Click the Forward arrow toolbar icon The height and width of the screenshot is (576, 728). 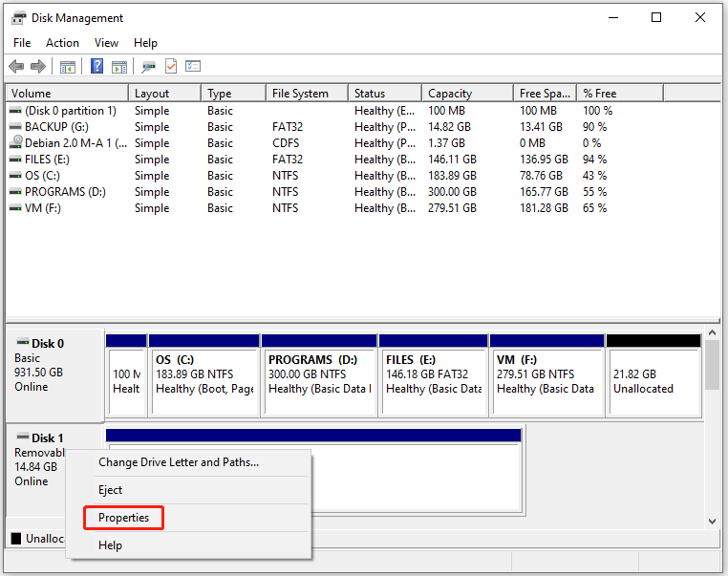[38, 66]
